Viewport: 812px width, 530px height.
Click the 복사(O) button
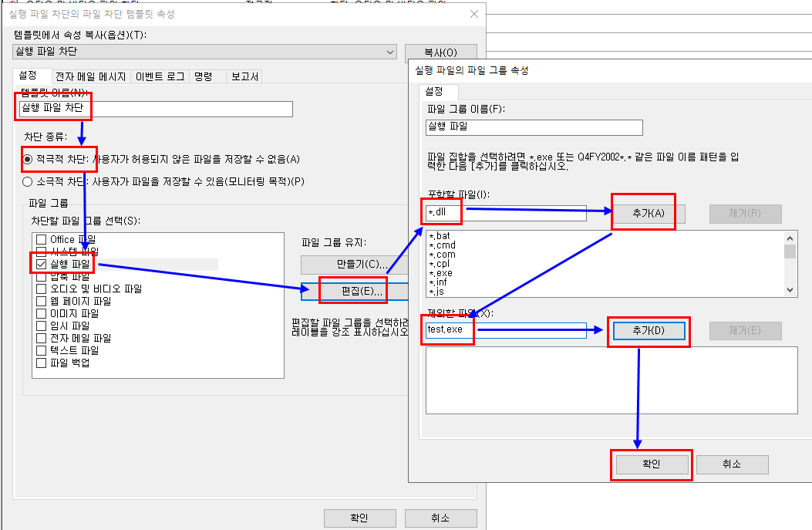(x=440, y=52)
